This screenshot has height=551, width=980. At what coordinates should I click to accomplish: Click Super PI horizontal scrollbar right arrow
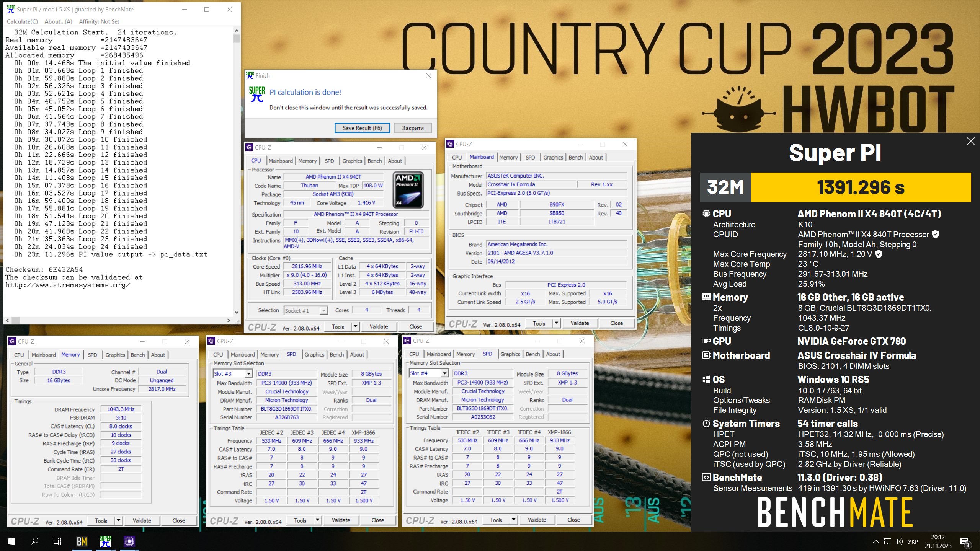pos(229,320)
